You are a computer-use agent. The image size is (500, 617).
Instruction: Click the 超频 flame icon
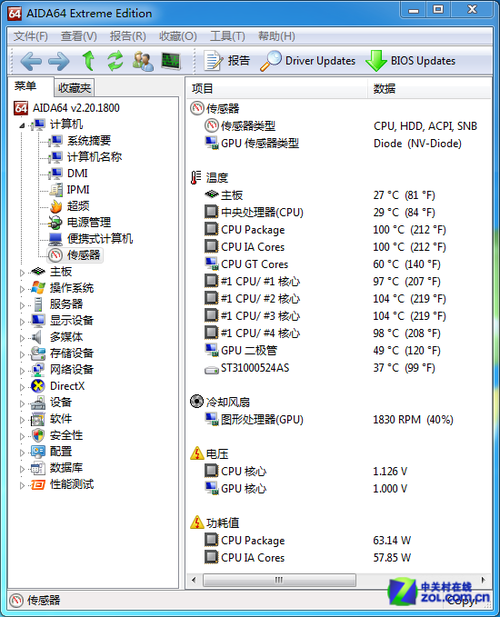click(x=56, y=206)
